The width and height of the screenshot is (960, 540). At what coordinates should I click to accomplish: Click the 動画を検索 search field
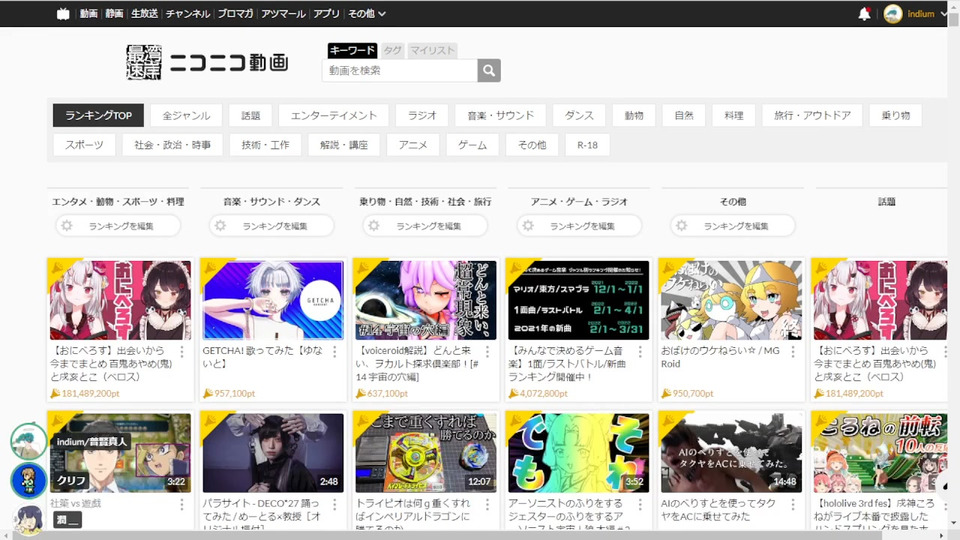pos(400,70)
